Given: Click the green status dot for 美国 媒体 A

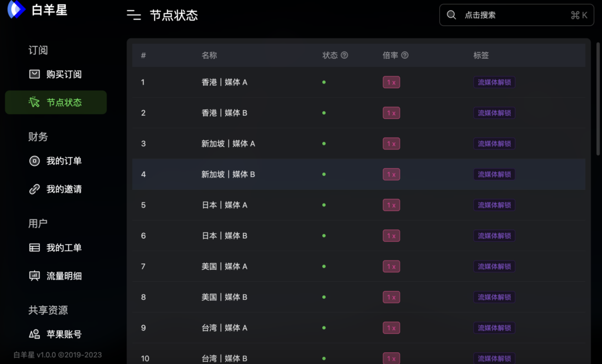Looking at the screenshot, I should 324,266.
